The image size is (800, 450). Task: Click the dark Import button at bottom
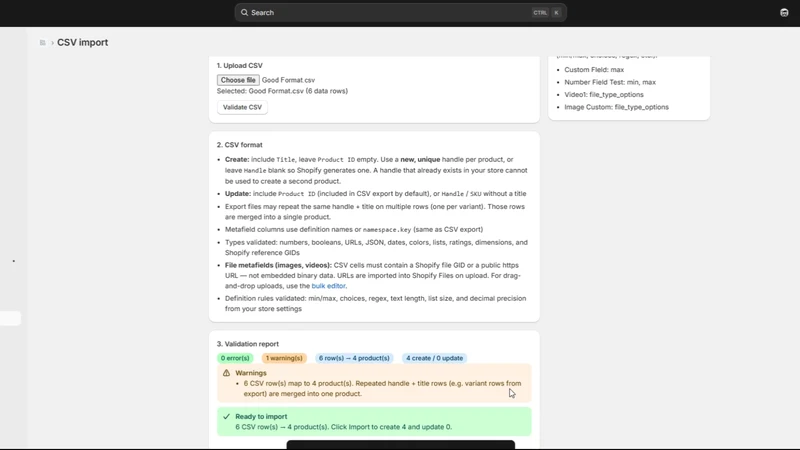pyautogui.click(x=401, y=445)
